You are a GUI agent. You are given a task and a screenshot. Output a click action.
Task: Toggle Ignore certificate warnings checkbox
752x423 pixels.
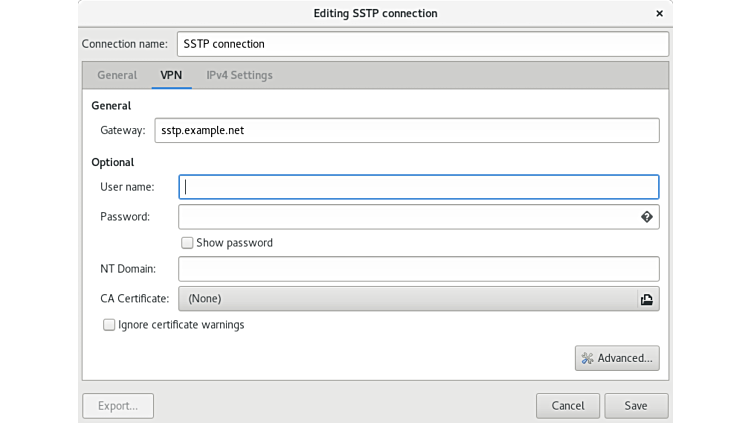point(109,325)
